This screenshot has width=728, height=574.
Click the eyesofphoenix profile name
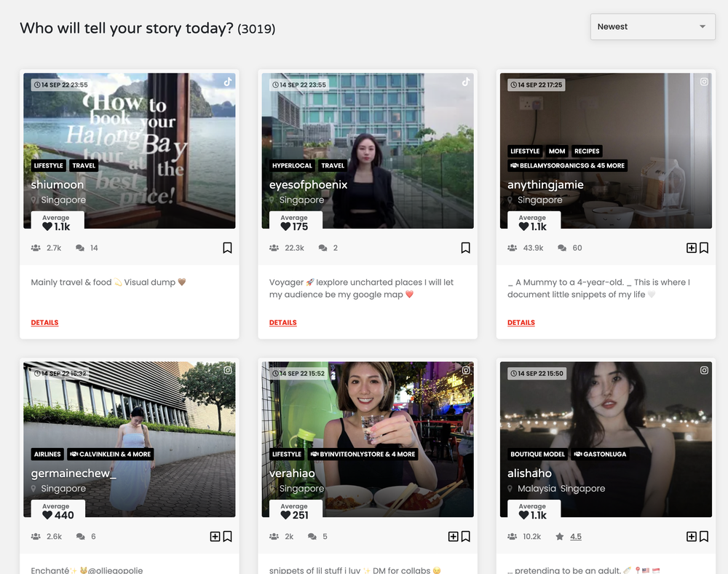click(308, 184)
